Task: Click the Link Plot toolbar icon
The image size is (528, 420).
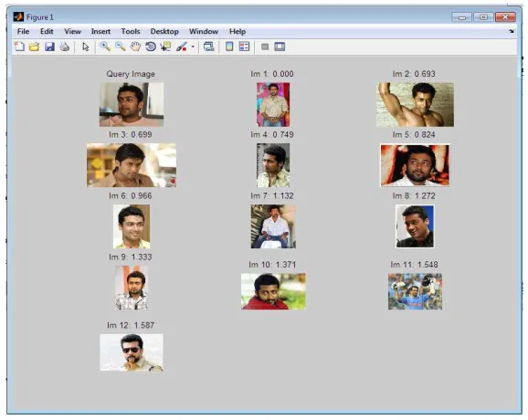Action: pyautogui.click(x=209, y=47)
